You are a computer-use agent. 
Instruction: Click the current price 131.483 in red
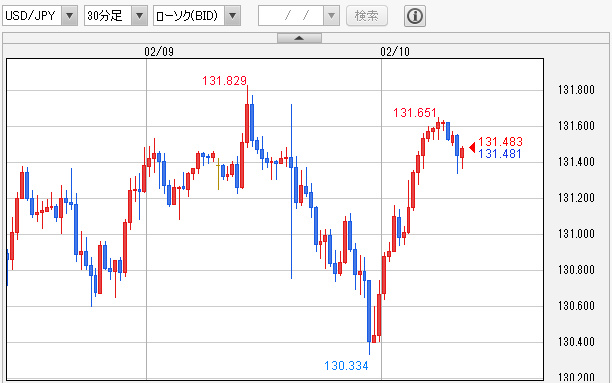(500, 141)
